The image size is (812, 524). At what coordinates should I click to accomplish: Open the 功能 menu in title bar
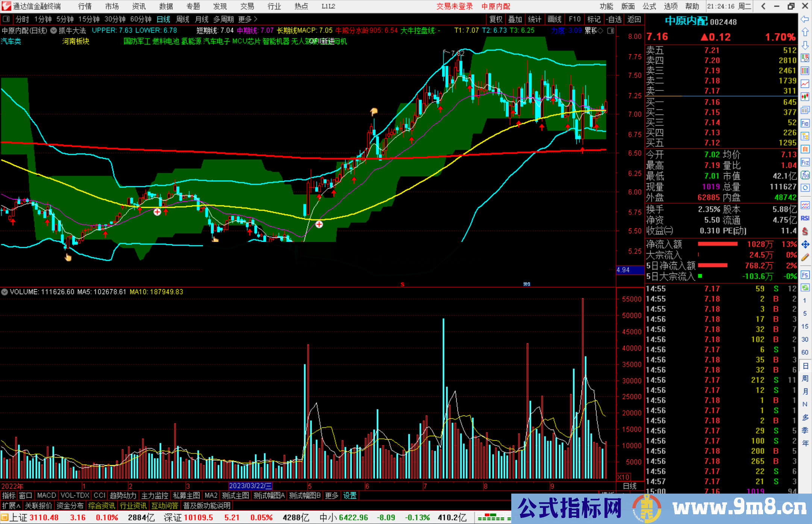pos(606,6)
